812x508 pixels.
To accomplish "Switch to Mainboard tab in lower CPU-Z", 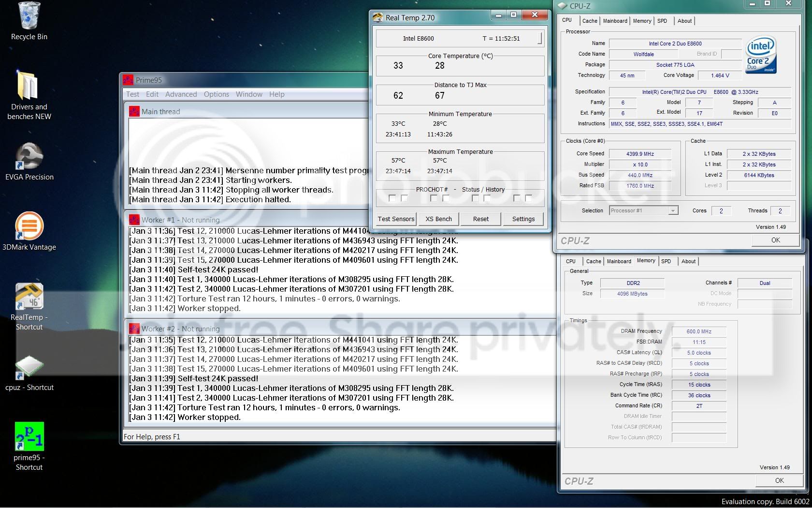I will point(619,261).
